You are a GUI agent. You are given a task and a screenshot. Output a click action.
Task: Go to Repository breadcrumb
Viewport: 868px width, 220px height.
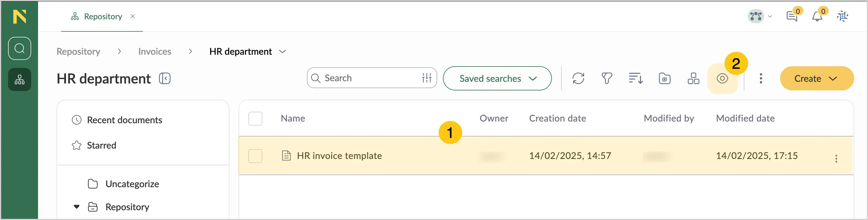pos(78,52)
